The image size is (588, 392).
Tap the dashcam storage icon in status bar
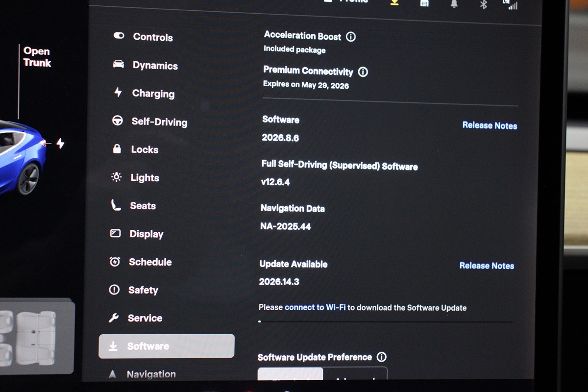(424, 3)
